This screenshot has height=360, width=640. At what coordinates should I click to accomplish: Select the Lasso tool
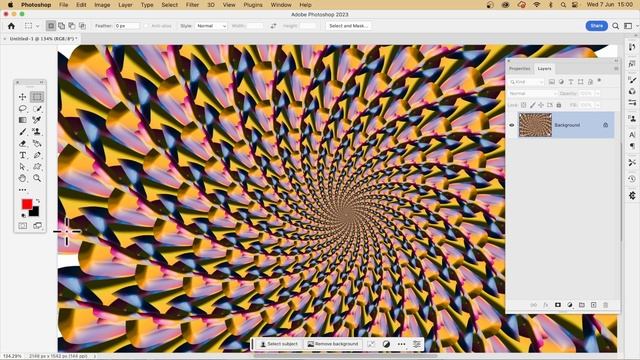pyautogui.click(x=22, y=109)
